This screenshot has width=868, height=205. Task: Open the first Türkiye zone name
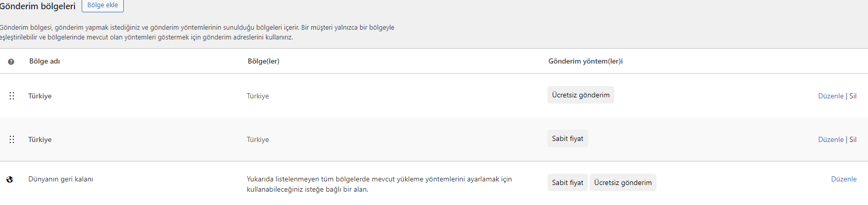40,96
